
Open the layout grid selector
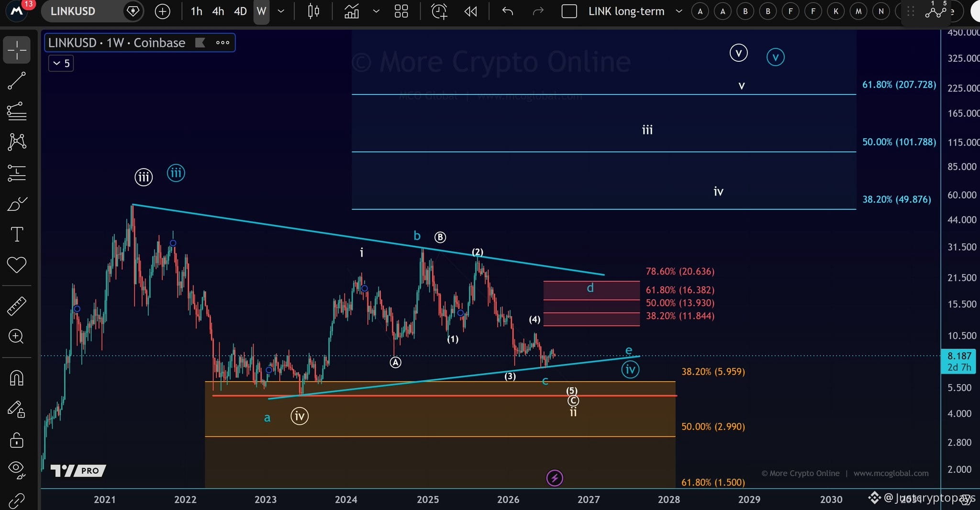[x=401, y=11]
